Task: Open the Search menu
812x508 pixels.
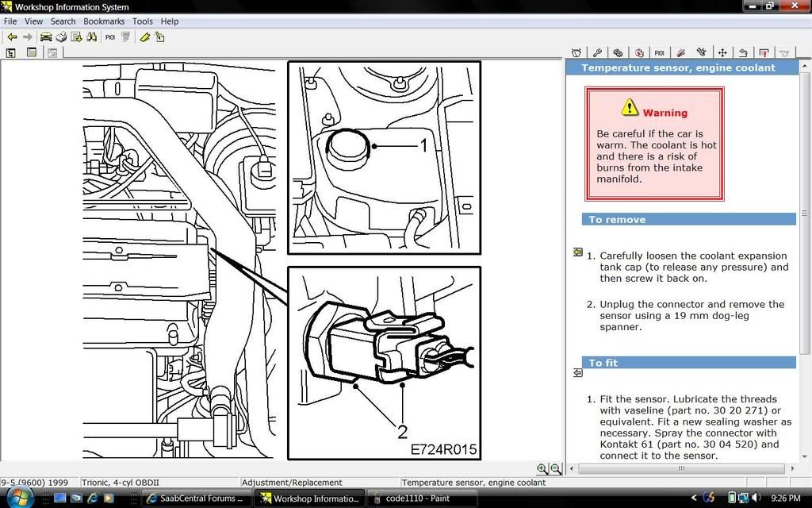Action: point(63,21)
